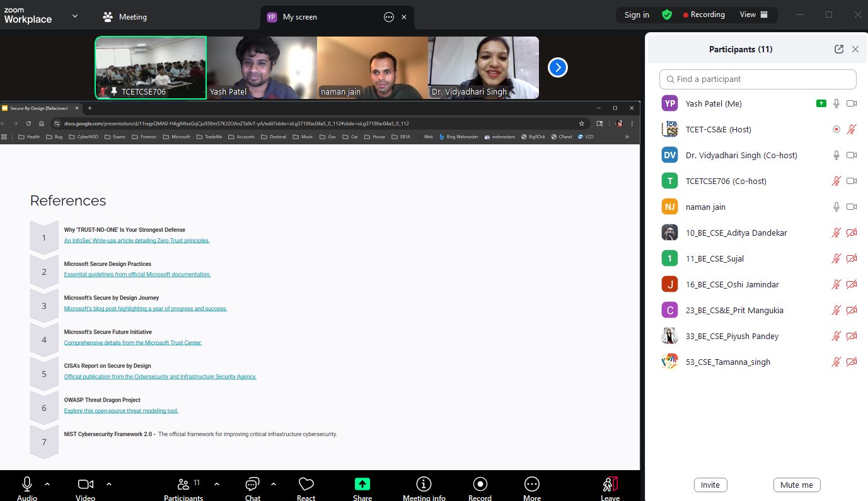Click the Invite button
The width and height of the screenshot is (868, 501).
click(x=710, y=485)
